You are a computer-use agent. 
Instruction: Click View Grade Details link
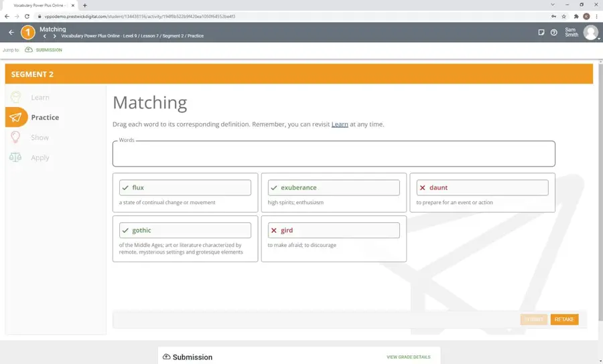(408, 357)
